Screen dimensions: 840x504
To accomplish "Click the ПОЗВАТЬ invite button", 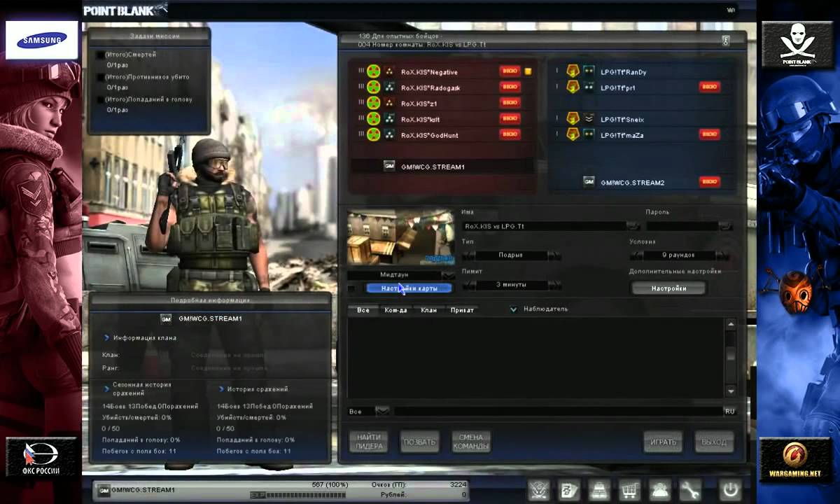I will point(419,442).
